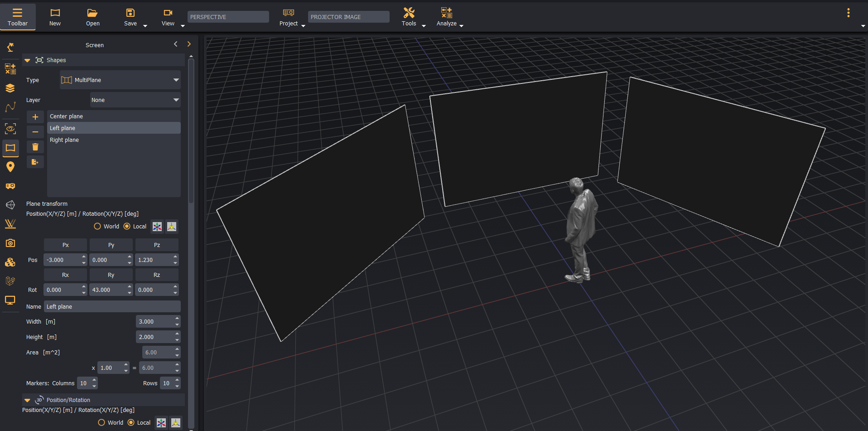Select the Screen shape sidebar icon
The height and width of the screenshot is (431, 868).
coord(10,148)
